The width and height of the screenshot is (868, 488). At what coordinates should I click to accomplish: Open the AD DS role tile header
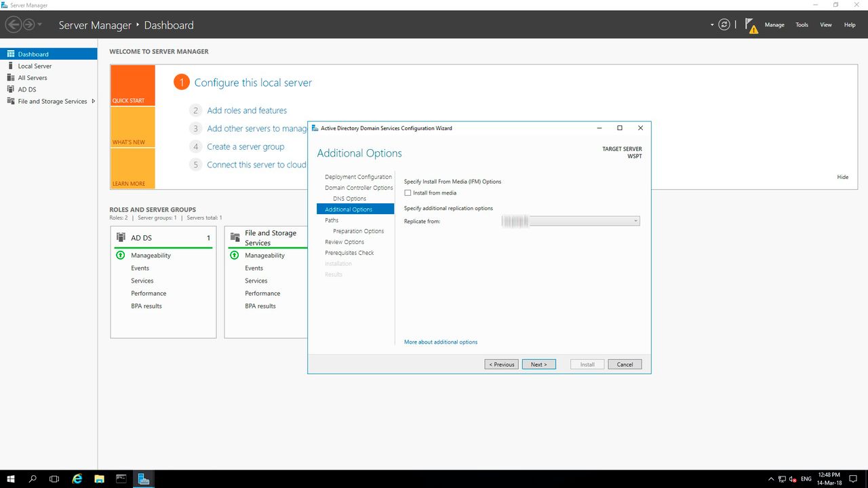pyautogui.click(x=163, y=238)
